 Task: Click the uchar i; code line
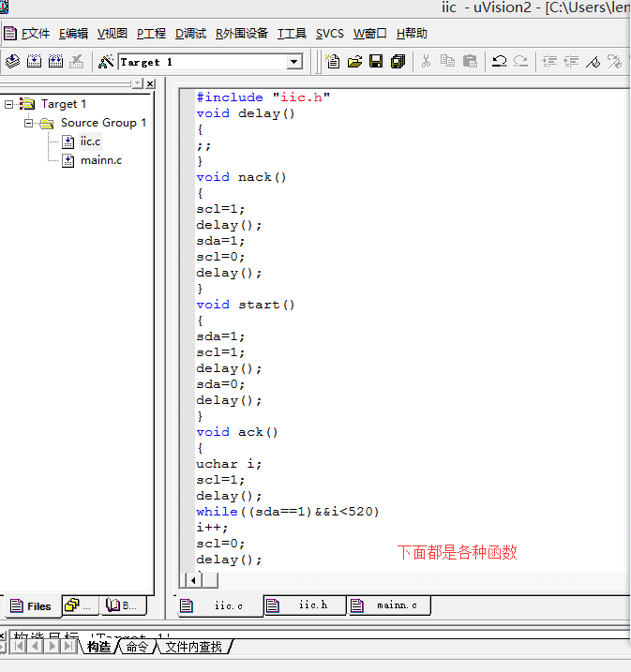click(x=229, y=464)
